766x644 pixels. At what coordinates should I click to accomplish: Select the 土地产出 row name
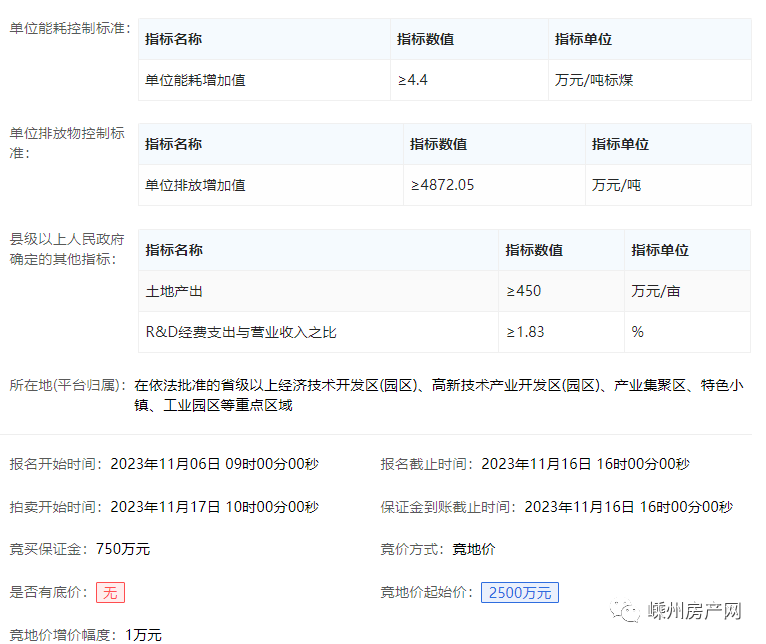[174, 291]
